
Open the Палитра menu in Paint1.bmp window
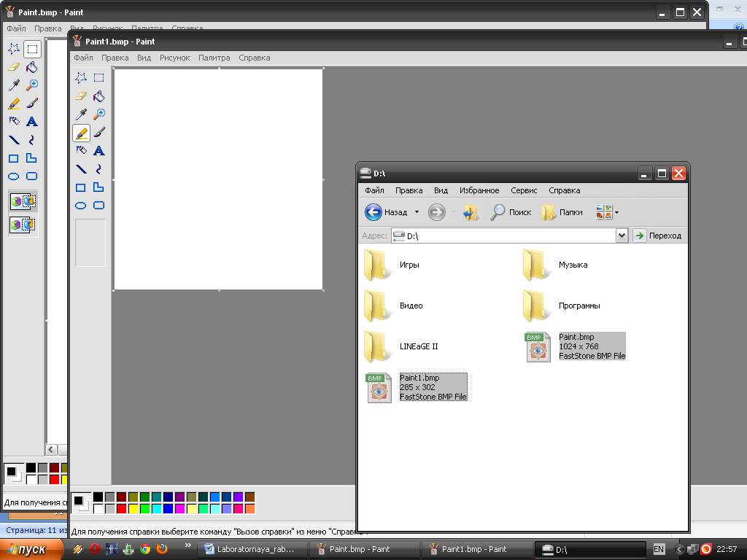214,58
